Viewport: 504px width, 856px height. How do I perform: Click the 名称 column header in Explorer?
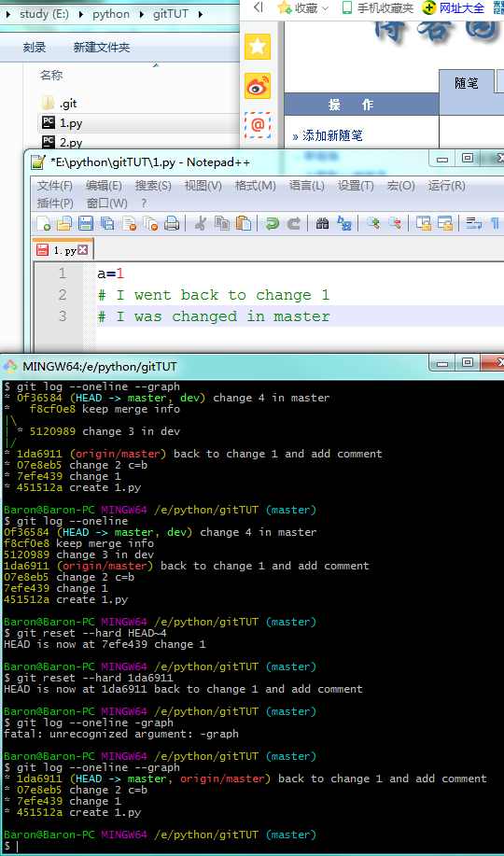(50, 76)
